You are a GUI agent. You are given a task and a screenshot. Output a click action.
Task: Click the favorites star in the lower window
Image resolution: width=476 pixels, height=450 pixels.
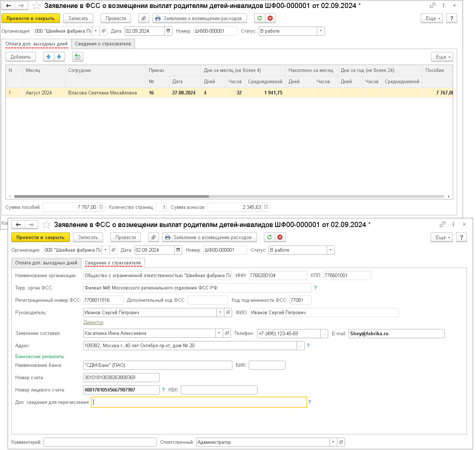coord(46,224)
